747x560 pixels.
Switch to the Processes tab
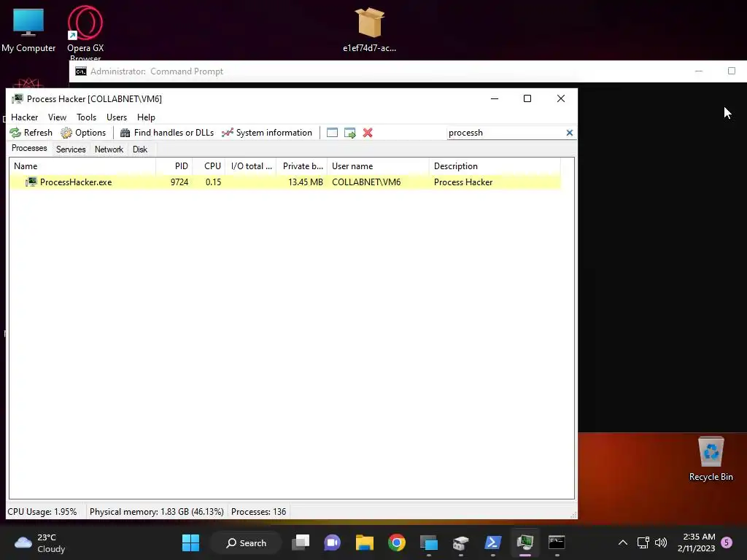(x=29, y=149)
